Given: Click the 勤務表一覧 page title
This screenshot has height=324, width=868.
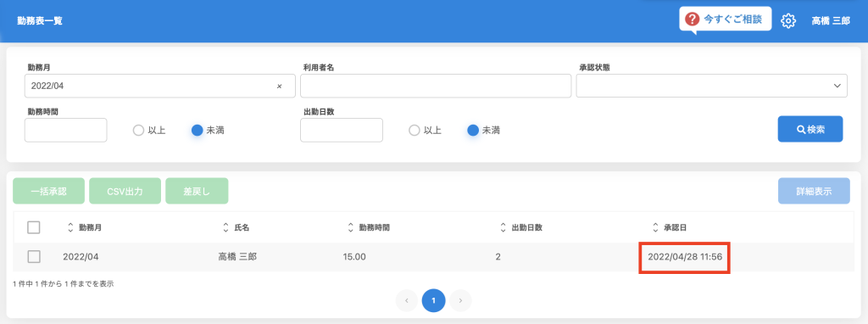Looking at the screenshot, I should coord(40,21).
